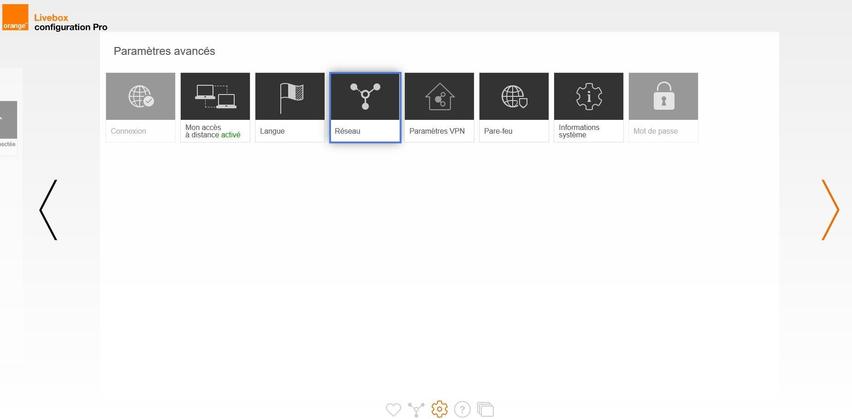
Task: Click the heart favorites icon at bottom
Action: coord(393,409)
